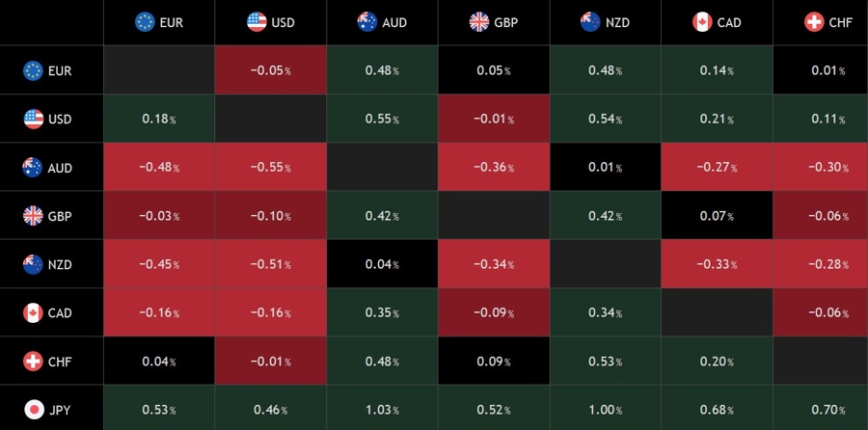The height and width of the screenshot is (430, 868).
Task: Click the CHF versus NZD 0.53% cell
Action: pyautogui.click(x=606, y=361)
